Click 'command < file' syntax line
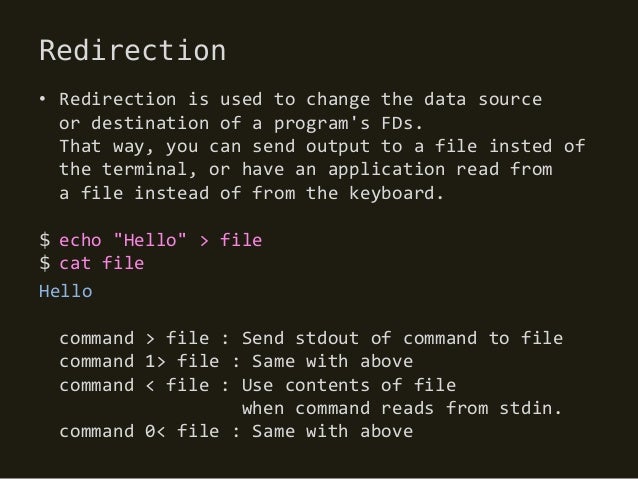This screenshot has height=479, width=638. (134, 385)
